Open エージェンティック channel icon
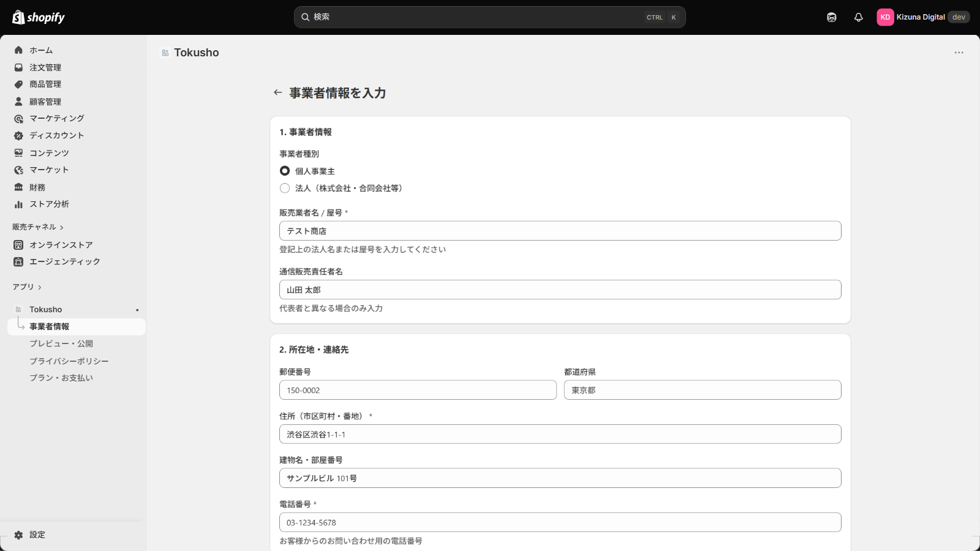This screenshot has width=980, height=551. click(x=18, y=262)
